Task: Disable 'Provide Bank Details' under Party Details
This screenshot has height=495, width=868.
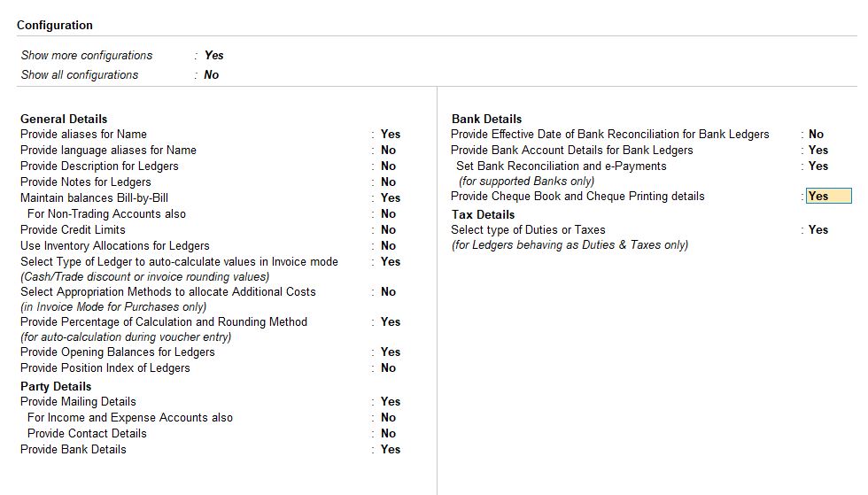Action: point(390,449)
